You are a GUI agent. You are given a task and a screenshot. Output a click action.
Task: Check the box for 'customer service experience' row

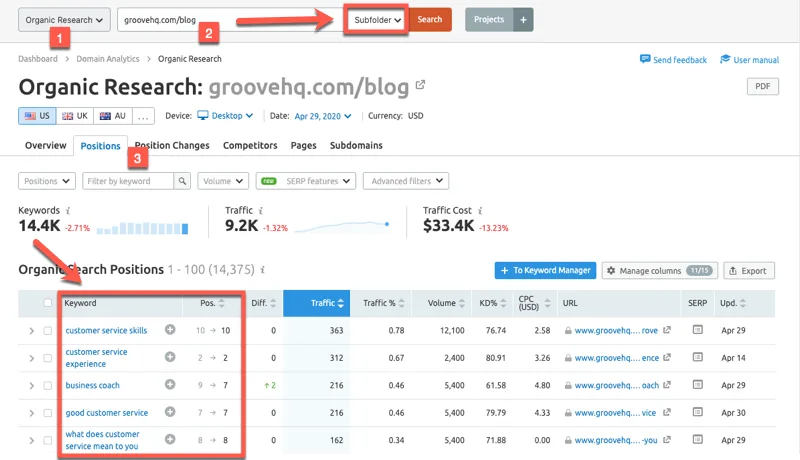[x=47, y=358]
